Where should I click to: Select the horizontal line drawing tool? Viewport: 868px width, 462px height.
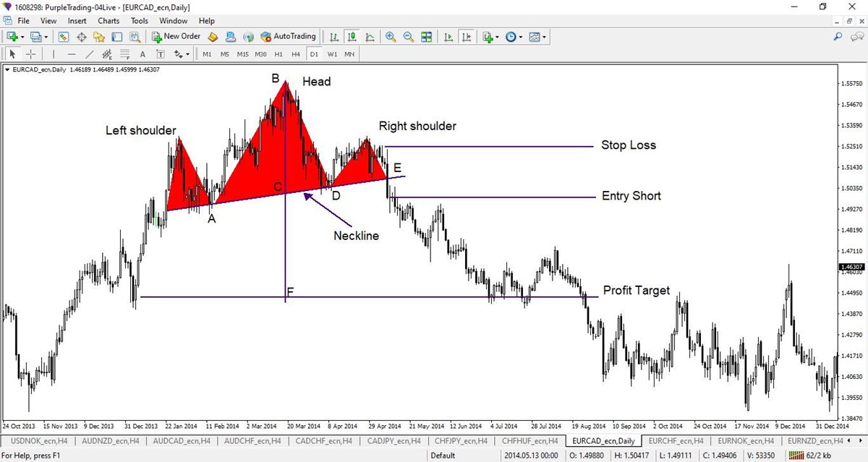(x=71, y=54)
